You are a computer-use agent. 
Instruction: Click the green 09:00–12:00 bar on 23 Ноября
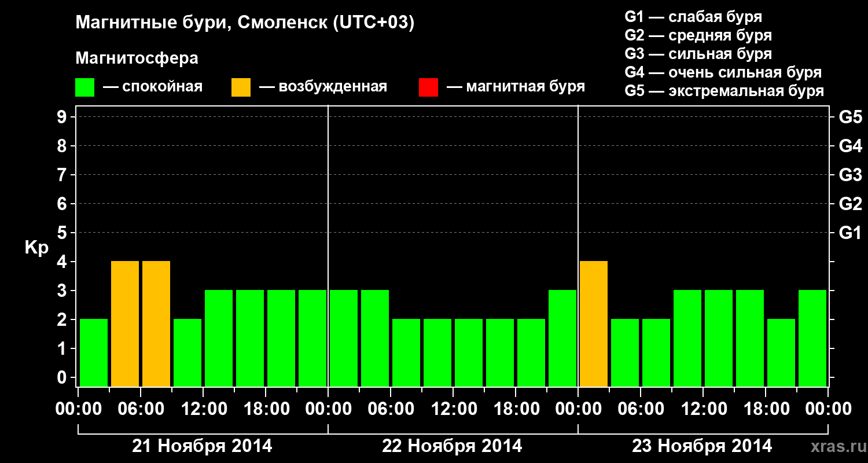pyautogui.click(x=687, y=338)
